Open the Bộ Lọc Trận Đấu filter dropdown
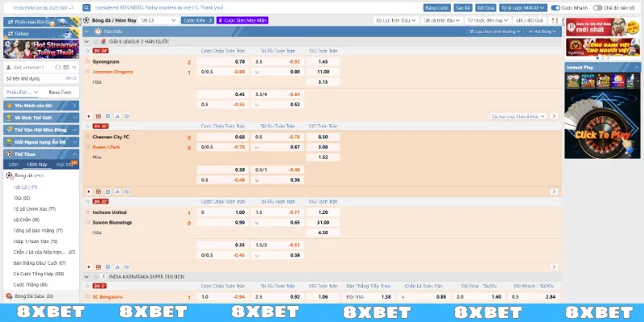The image size is (644, 322). (396, 19)
